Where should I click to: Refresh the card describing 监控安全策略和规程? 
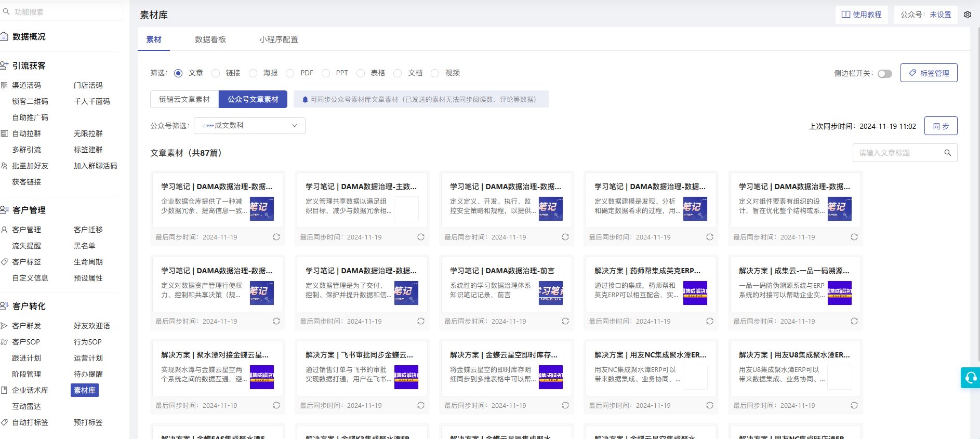565,237
